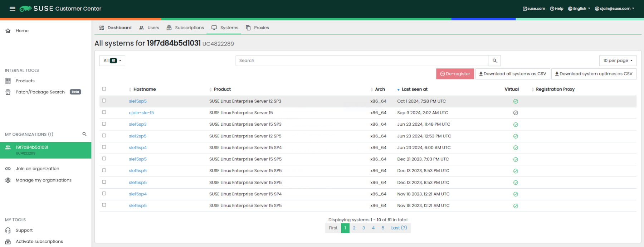Click the Manage my organizations gear icon
The width and height of the screenshot is (644, 247).
tap(8, 180)
